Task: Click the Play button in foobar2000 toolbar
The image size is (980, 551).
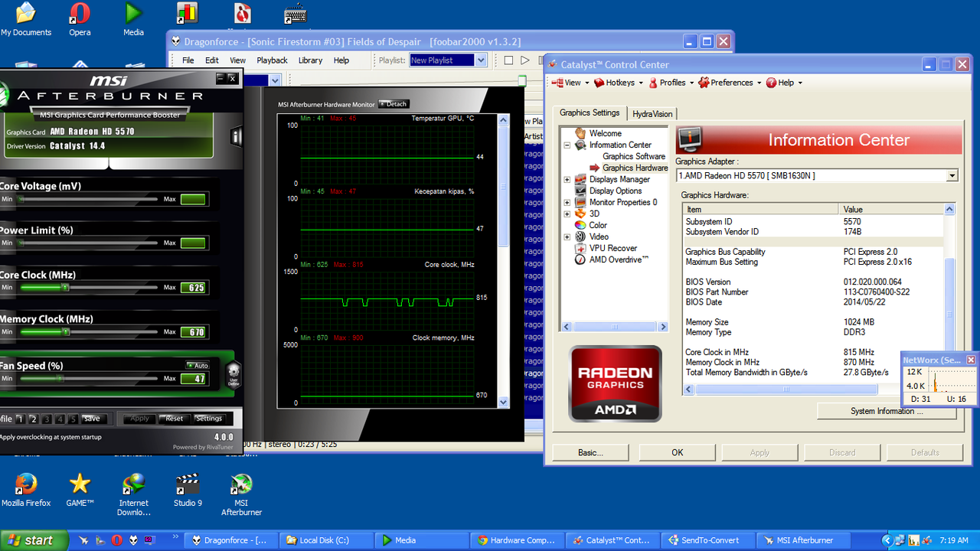Action: [x=525, y=60]
